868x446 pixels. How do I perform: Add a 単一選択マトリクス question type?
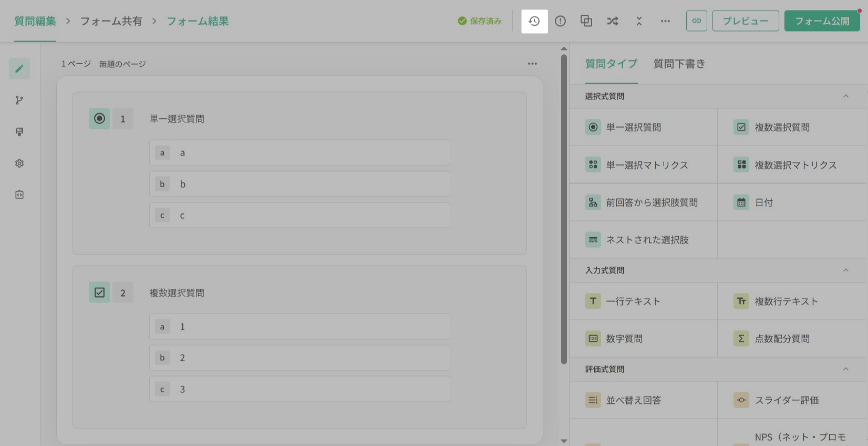tap(643, 165)
